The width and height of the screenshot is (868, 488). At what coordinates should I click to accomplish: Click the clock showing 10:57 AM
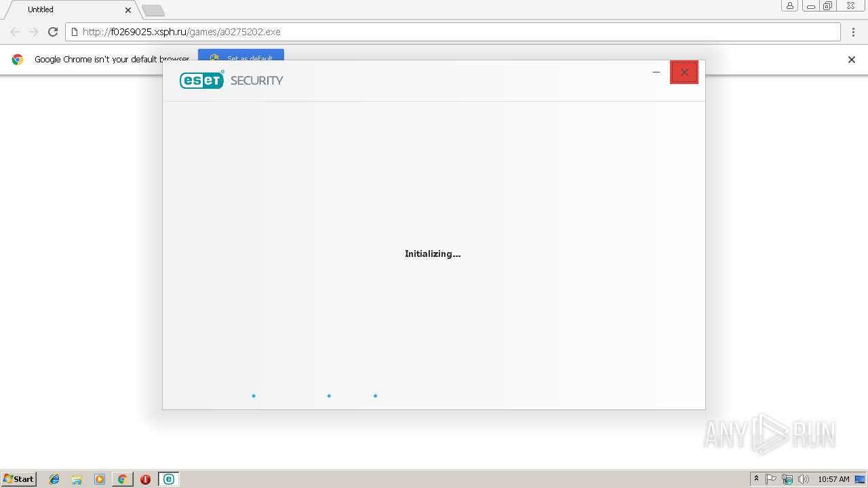tap(833, 479)
